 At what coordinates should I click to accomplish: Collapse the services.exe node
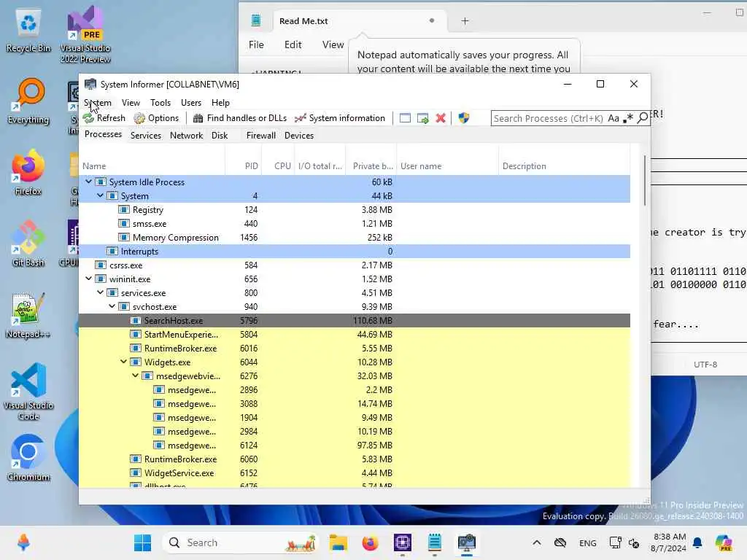(100, 292)
